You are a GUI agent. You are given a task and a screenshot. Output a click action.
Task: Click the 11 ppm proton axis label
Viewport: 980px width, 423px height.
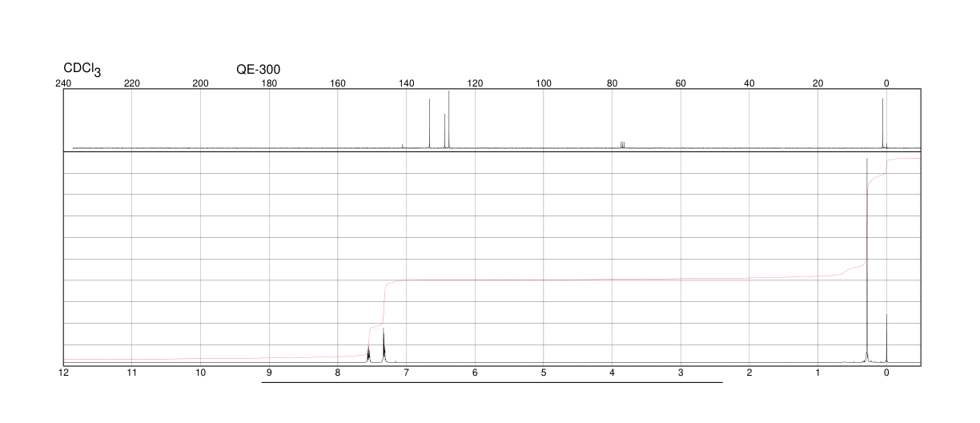(x=132, y=373)
